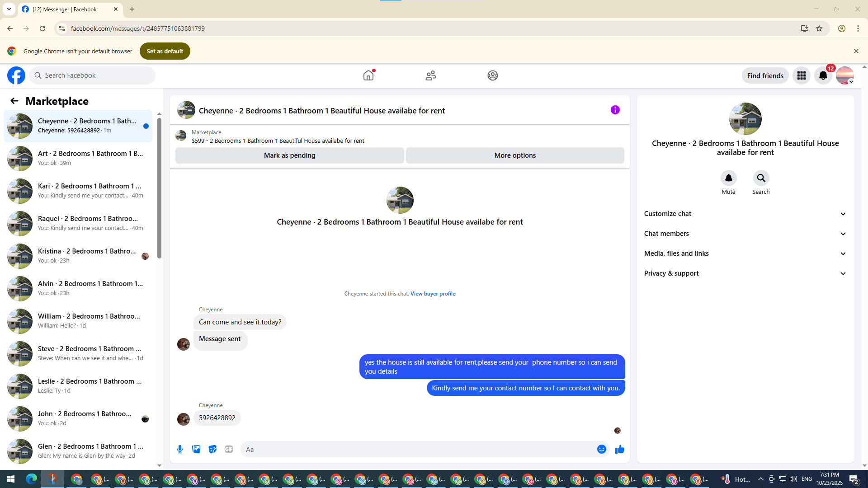Expand Media, files and links section
Screen dimensions: 868x488
[x=745, y=253]
